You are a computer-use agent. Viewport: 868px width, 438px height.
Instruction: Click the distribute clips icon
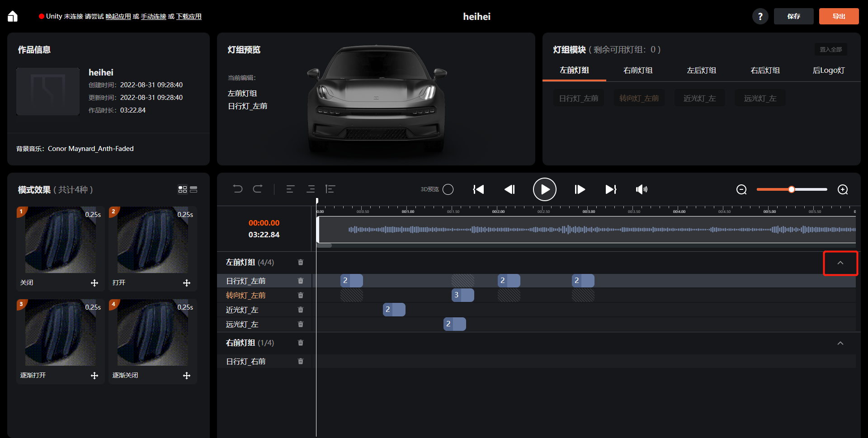click(330, 189)
